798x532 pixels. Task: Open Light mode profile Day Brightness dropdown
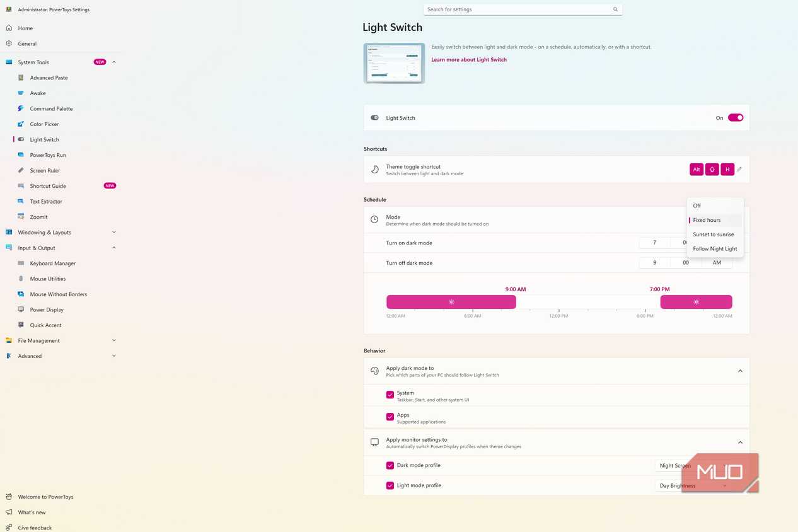pyautogui.click(x=693, y=486)
